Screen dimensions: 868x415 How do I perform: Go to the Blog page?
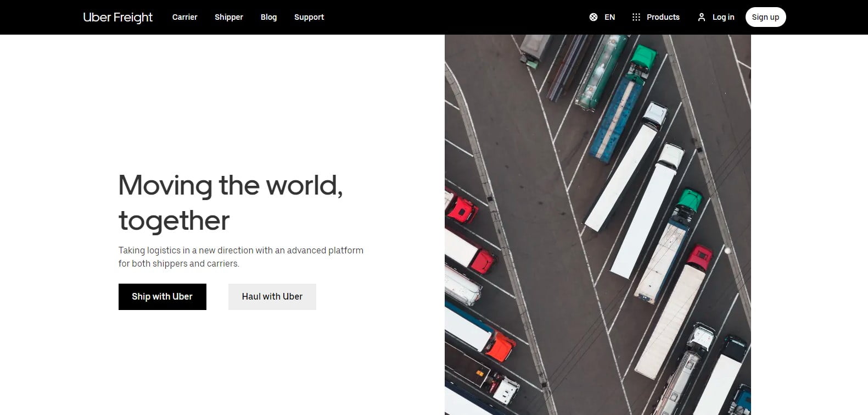[x=268, y=17]
